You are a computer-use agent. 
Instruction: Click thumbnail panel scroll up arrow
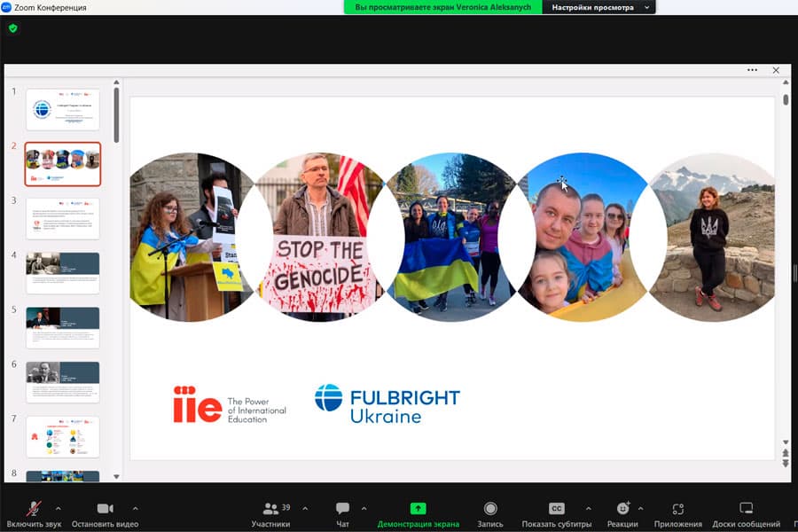coord(116,82)
